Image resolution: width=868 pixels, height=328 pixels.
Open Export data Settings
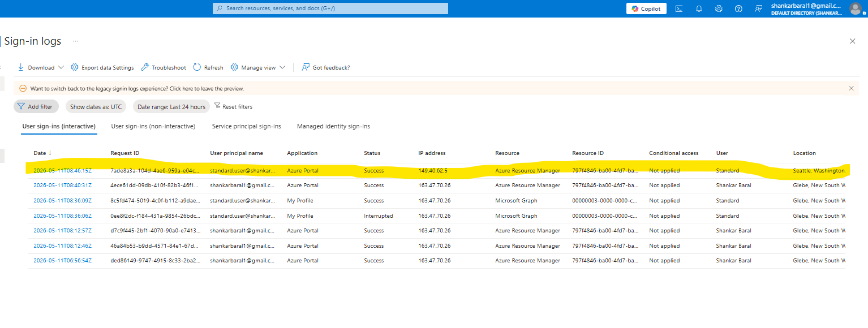click(x=102, y=67)
